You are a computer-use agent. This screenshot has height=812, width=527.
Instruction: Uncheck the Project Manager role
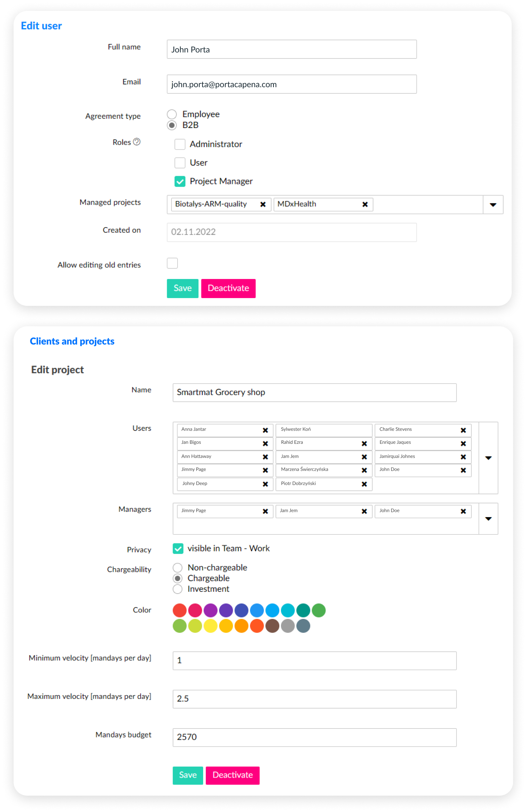180,182
